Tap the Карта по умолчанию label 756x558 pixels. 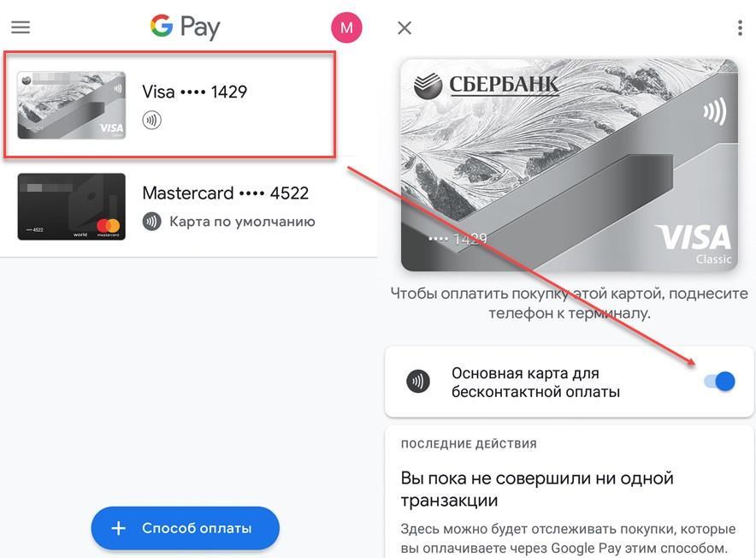242,222
